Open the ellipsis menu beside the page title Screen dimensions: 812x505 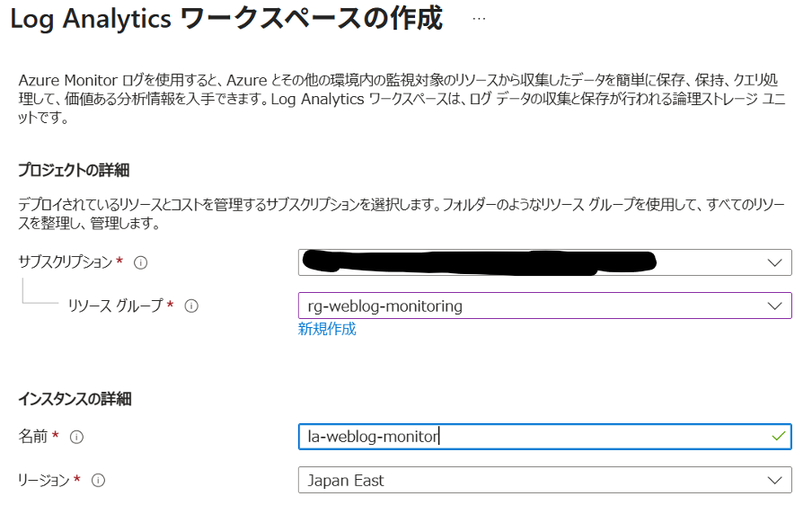tap(479, 19)
